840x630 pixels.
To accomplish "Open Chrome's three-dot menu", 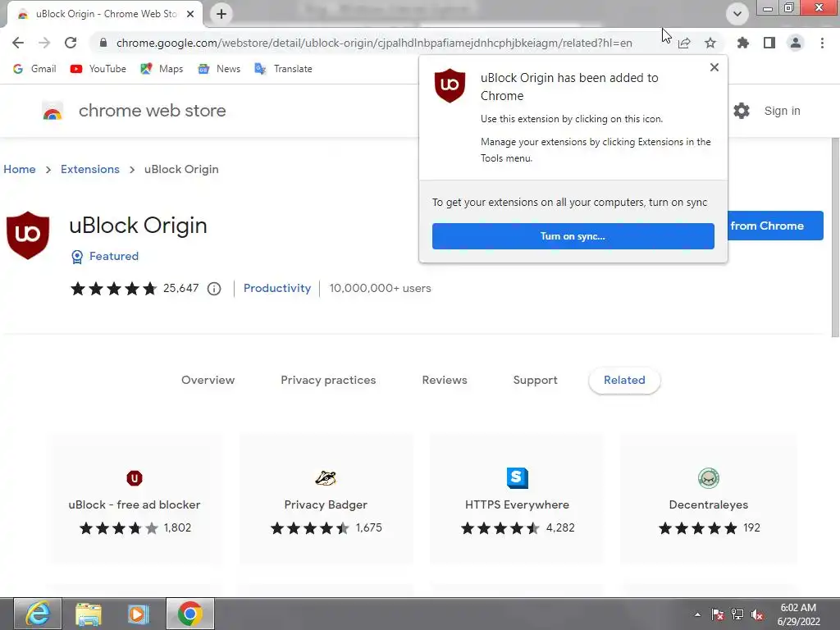I will (x=822, y=43).
